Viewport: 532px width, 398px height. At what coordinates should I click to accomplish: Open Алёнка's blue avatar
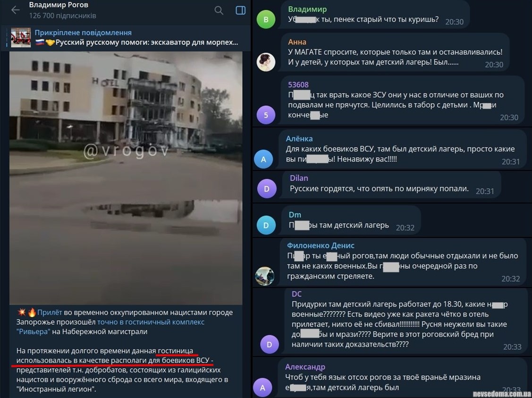263,159
